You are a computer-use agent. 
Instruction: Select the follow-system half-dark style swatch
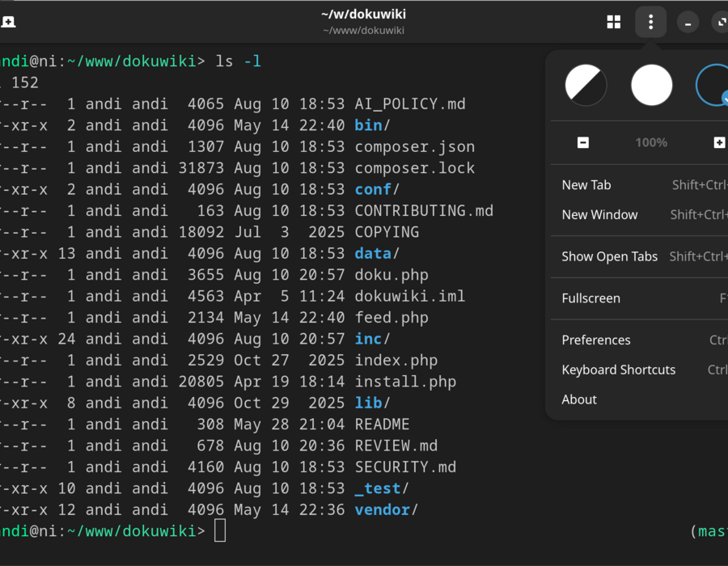click(x=586, y=85)
